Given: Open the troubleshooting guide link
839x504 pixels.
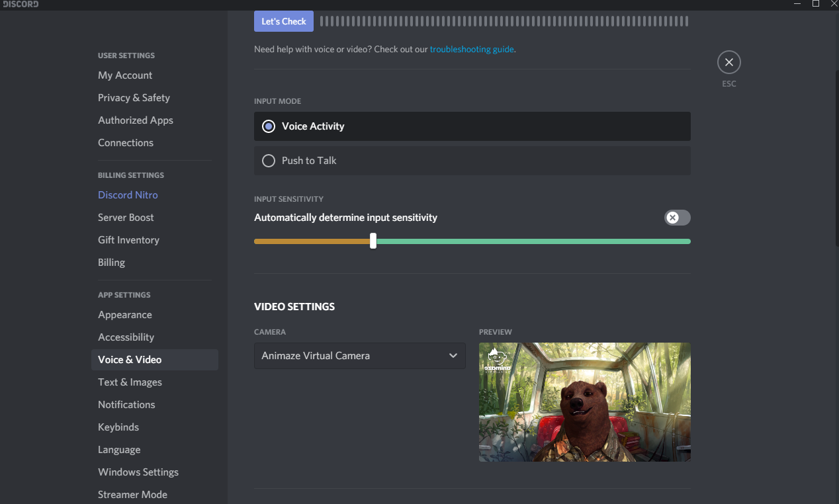Looking at the screenshot, I should [471, 49].
